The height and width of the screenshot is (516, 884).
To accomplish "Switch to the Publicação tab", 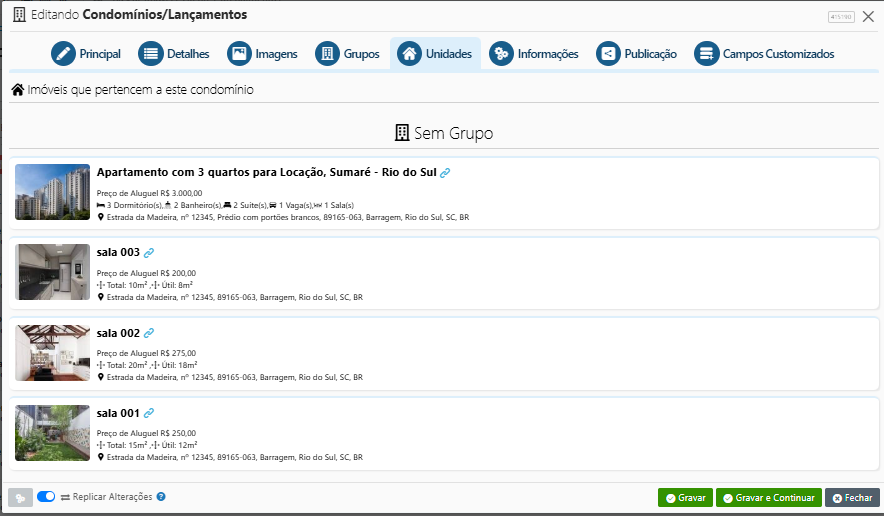I will (637, 54).
